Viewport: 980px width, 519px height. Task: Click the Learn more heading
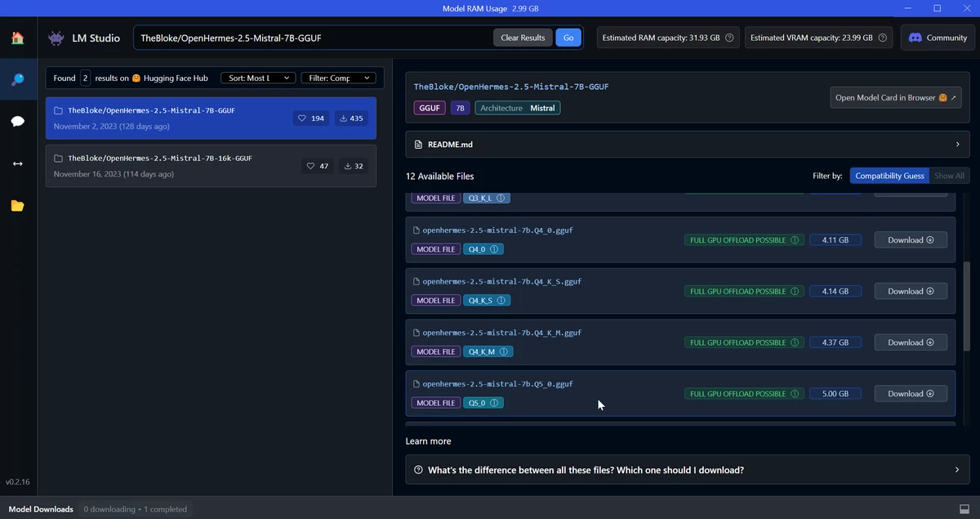428,441
